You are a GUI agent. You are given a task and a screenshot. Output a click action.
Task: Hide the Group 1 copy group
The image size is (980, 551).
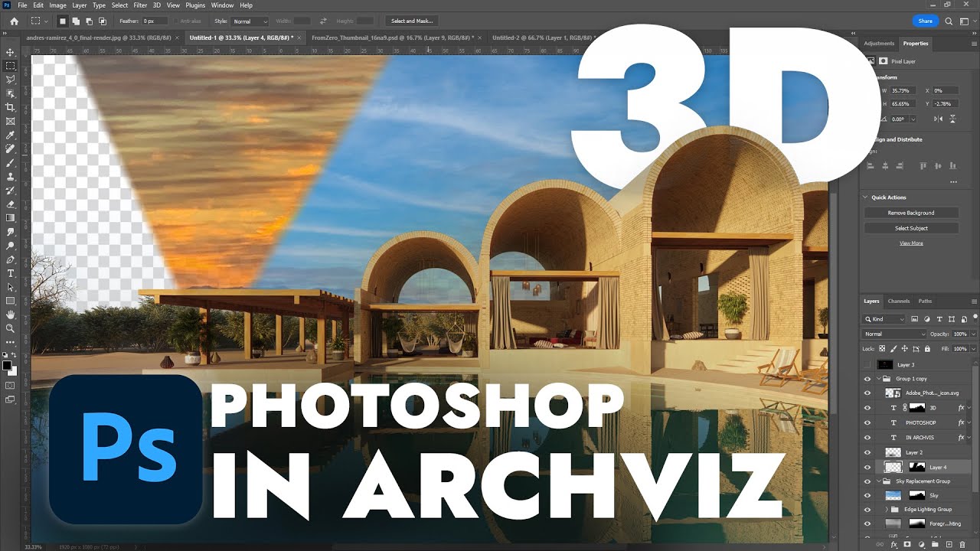point(867,379)
